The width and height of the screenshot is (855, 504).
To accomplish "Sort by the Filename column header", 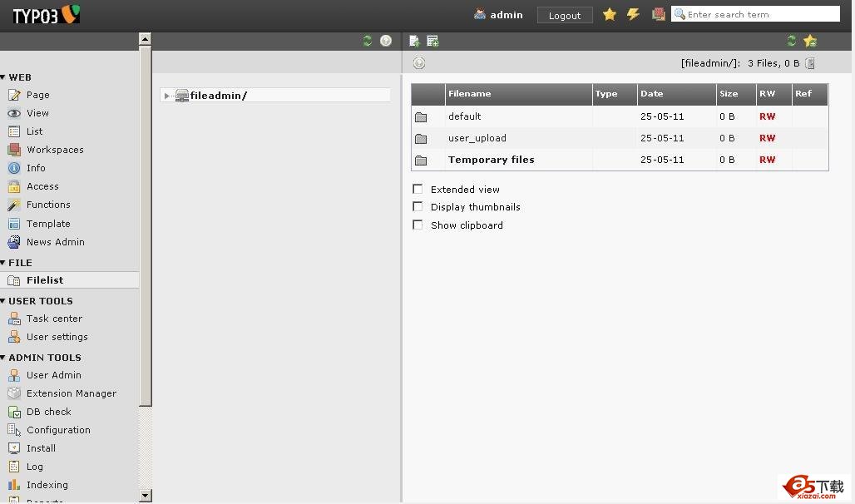I will [x=469, y=94].
